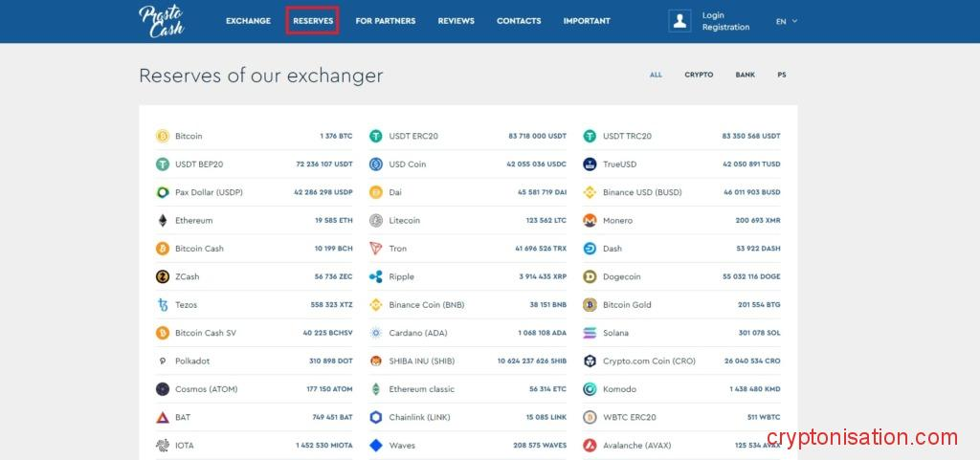This screenshot has height=460, width=980.
Task: Click the Ethereum diamond icon
Action: [163, 220]
